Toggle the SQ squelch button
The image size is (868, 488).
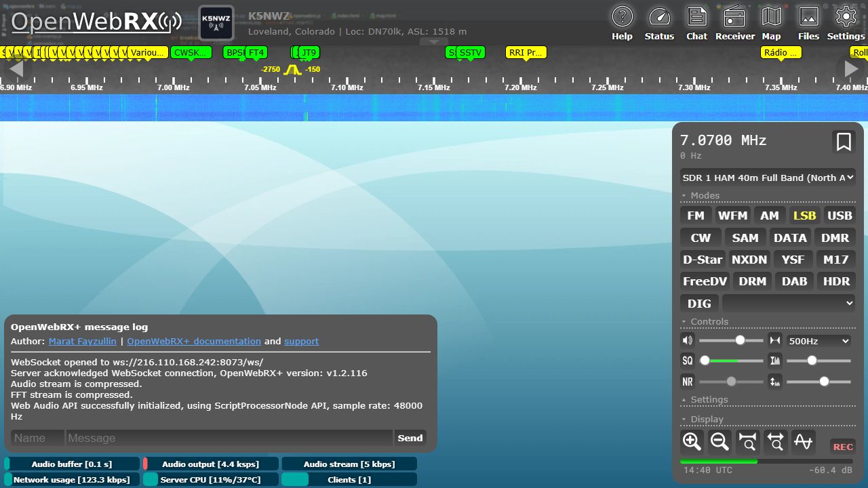[x=688, y=361]
